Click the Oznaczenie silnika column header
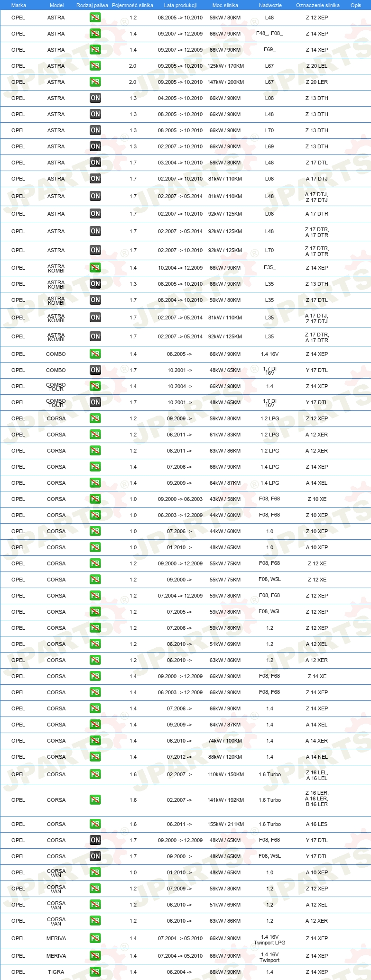Screen dimensions: 371x980 [x=318, y=5]
